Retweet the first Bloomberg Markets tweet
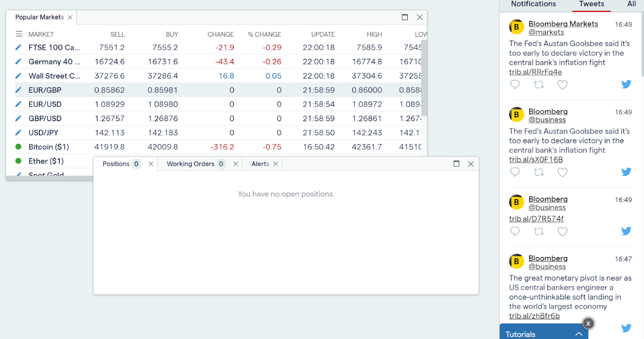644x339 pixels. click(539, 85)
